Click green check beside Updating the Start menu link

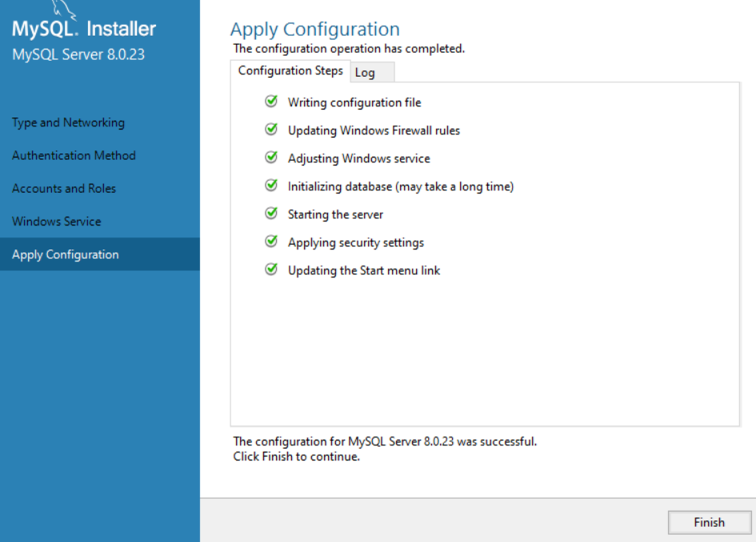271,269
